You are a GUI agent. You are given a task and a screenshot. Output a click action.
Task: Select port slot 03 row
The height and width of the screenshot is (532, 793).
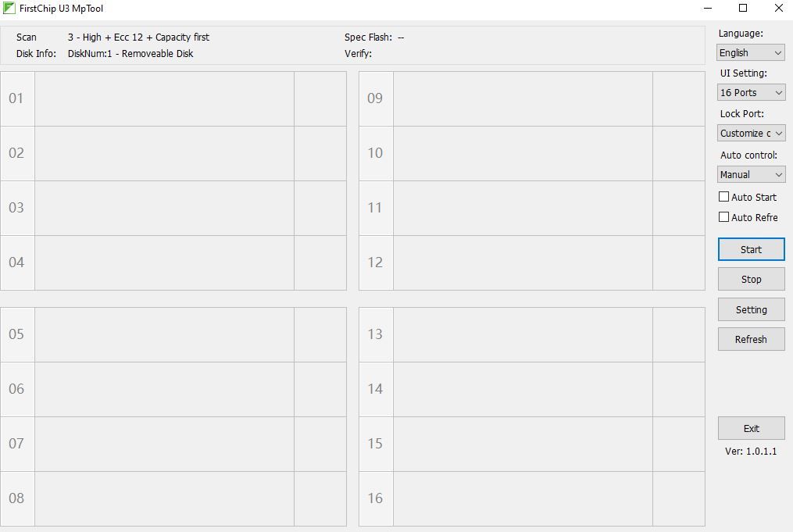coord(173,208)
